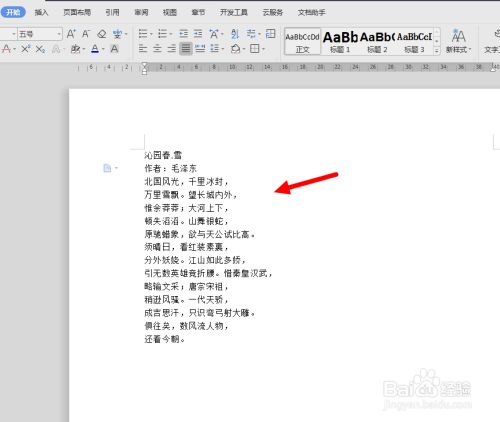Decrease the paragraph indent
This screenshot has width=500, height=422.
pyautogui.click(x=184, y=34)
